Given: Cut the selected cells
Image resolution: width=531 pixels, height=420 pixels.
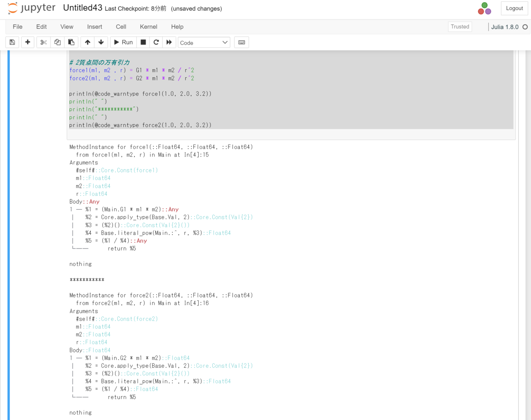Looking at the screenshot, I should tap(43, 42).
